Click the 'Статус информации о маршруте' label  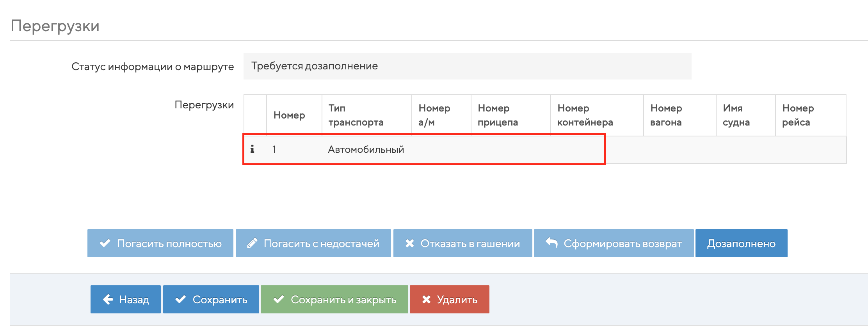[x=153, y=67]
